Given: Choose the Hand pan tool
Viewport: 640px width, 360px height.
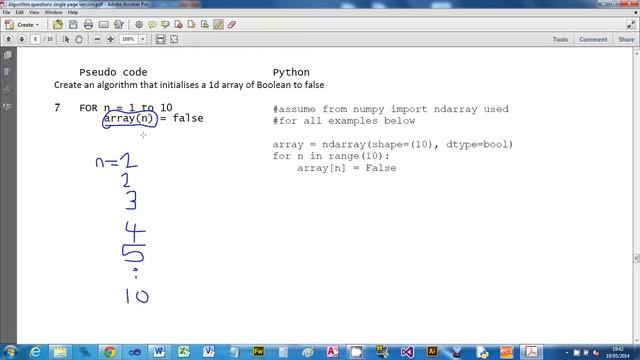Looking at the screenshot, I should coord(79,39).
